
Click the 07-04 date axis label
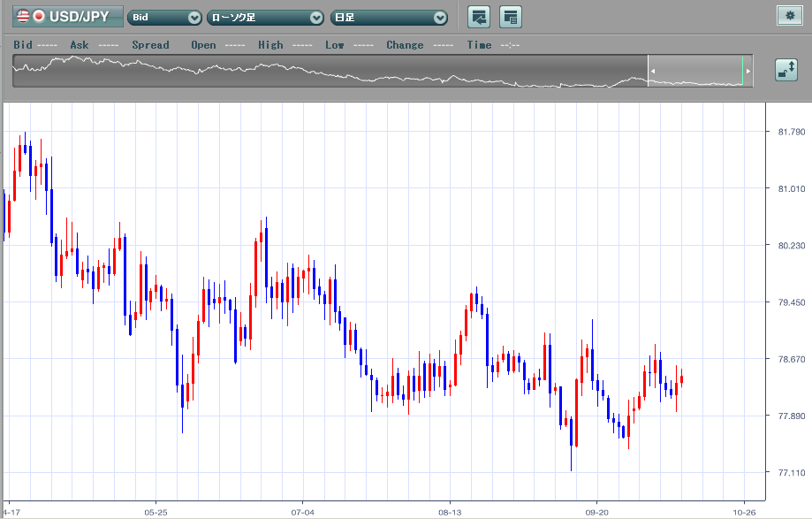[302, 512]
